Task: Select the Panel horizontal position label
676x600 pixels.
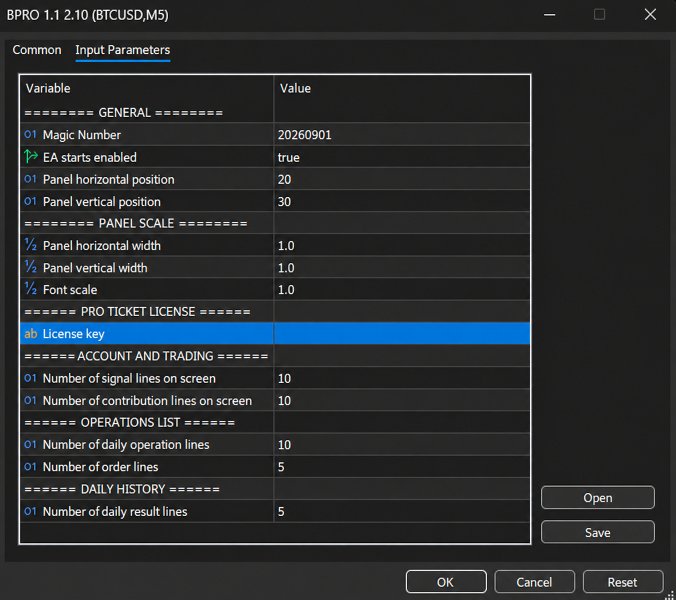Action: pos(109,179)
